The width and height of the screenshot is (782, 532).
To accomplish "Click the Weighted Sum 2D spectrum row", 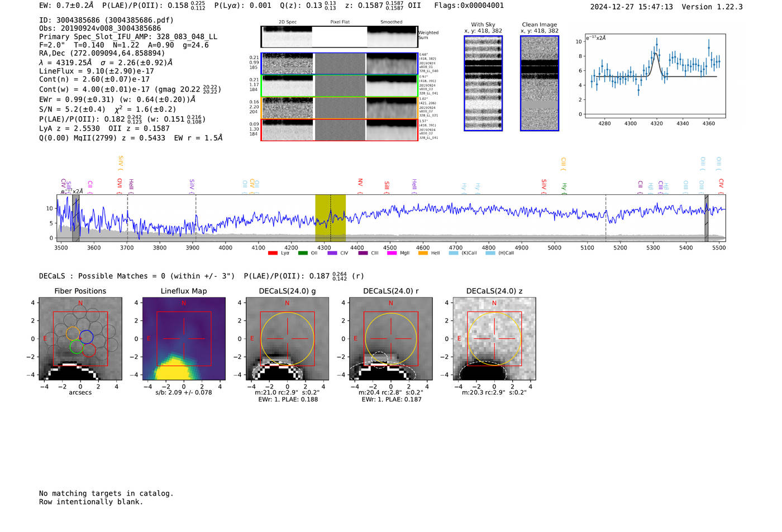I will tap(339, 37).
